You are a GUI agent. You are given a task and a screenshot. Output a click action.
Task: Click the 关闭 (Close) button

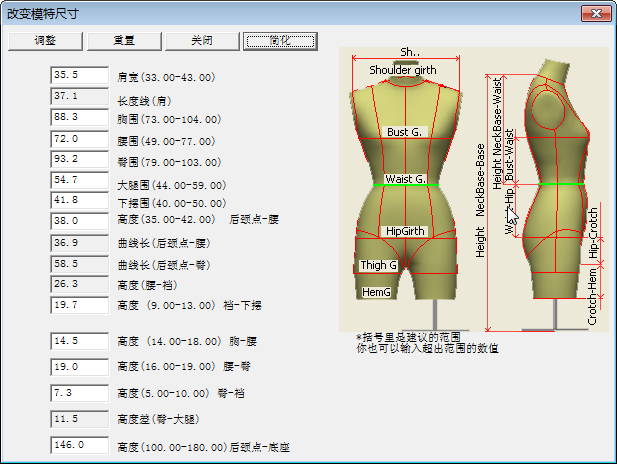coord(202,41)
